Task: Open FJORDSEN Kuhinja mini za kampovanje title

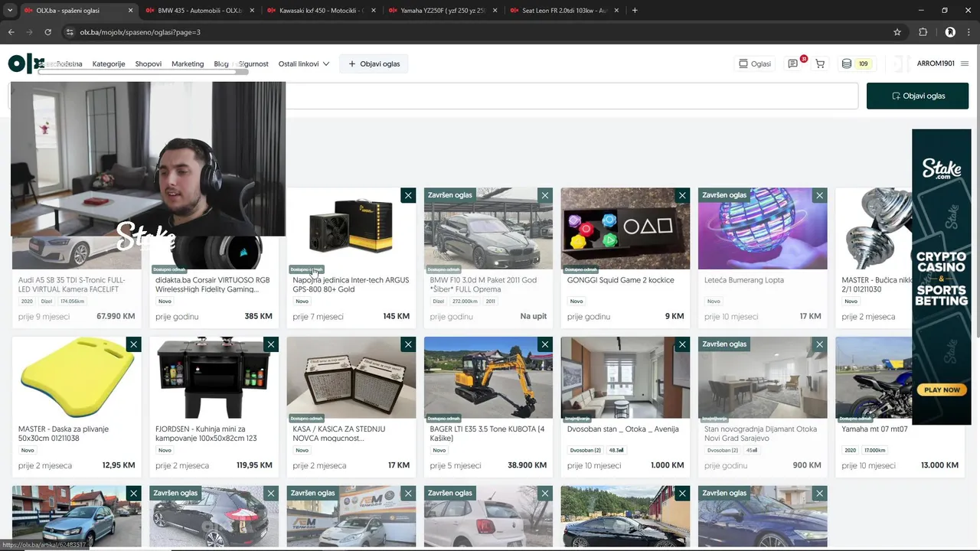Action: (206, 434)
